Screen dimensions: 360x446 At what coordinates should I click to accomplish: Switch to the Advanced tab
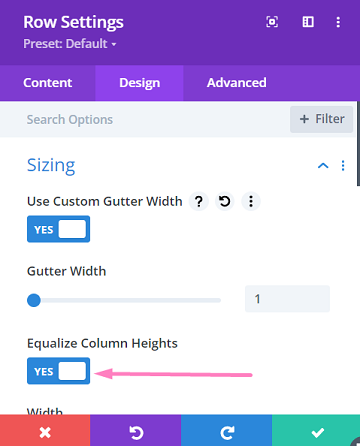[x=237, y=83]
